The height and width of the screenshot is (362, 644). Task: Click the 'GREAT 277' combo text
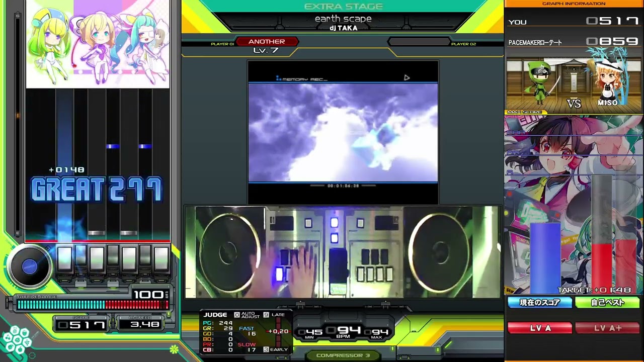pyautogui.click(x=97, y=190)
